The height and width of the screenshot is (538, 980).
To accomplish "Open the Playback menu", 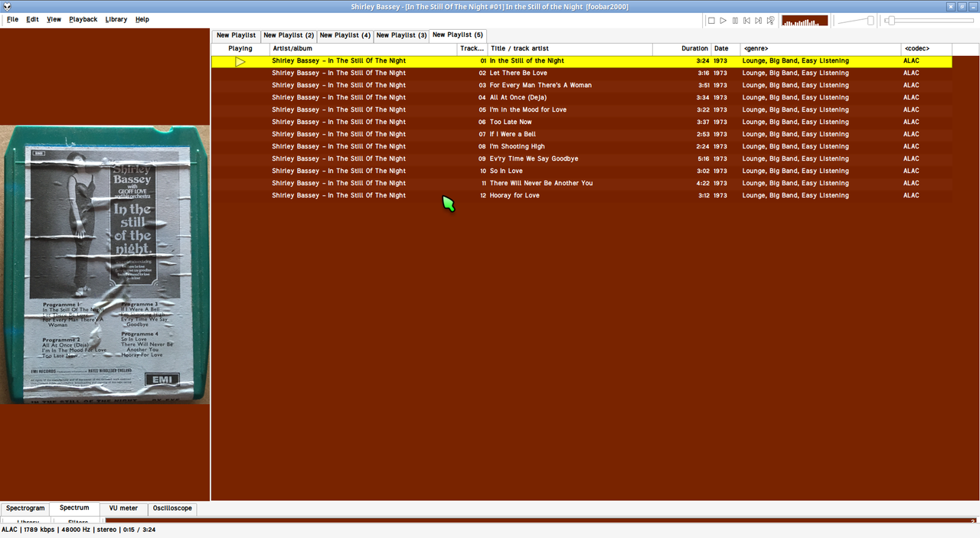I will (83, 19).
